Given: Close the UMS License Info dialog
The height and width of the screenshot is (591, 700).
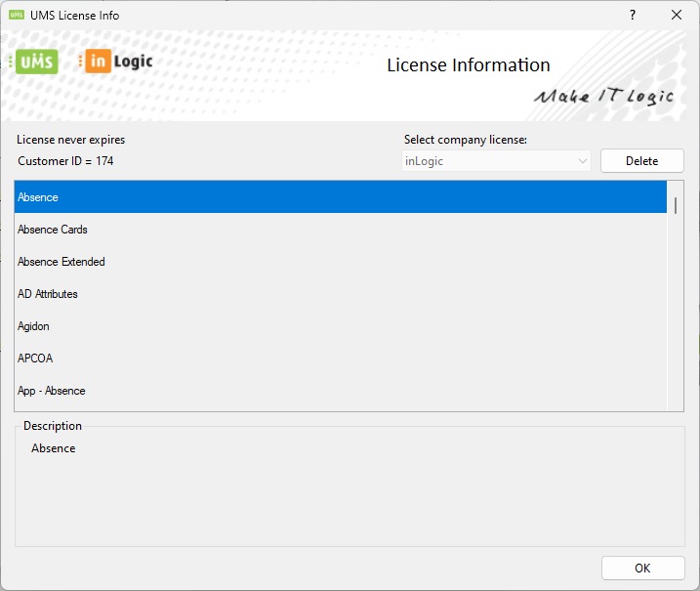Looking at the screenshot, I should 676,15.
